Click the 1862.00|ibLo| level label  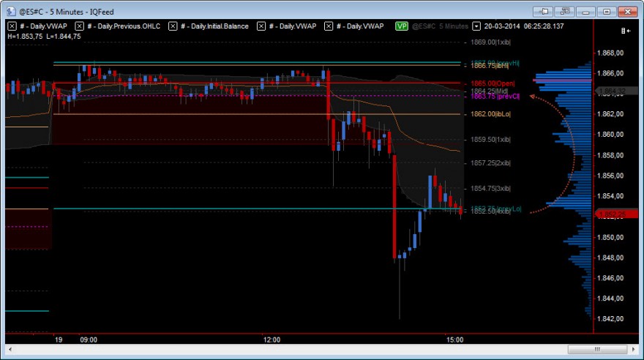[x=490, y=114]
